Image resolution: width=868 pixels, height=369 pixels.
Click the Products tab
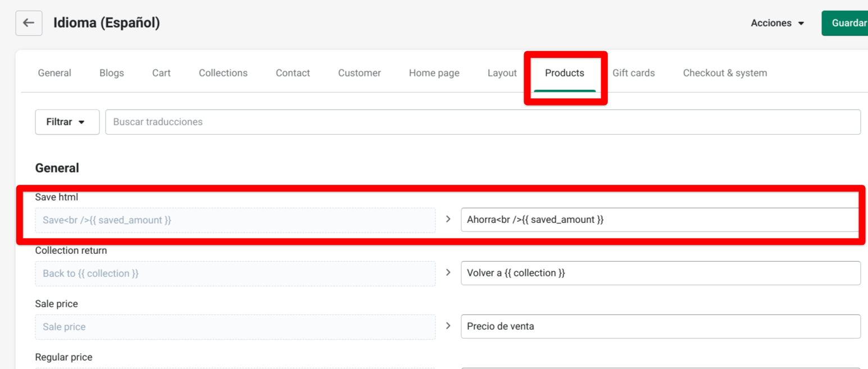(565, 73)
